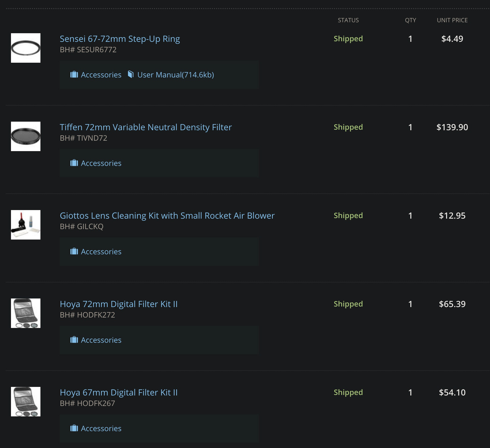Click the Giottos cleaning kit thumbnail image
Viewport: 490px width, 448px height.
tap(26, 225)
